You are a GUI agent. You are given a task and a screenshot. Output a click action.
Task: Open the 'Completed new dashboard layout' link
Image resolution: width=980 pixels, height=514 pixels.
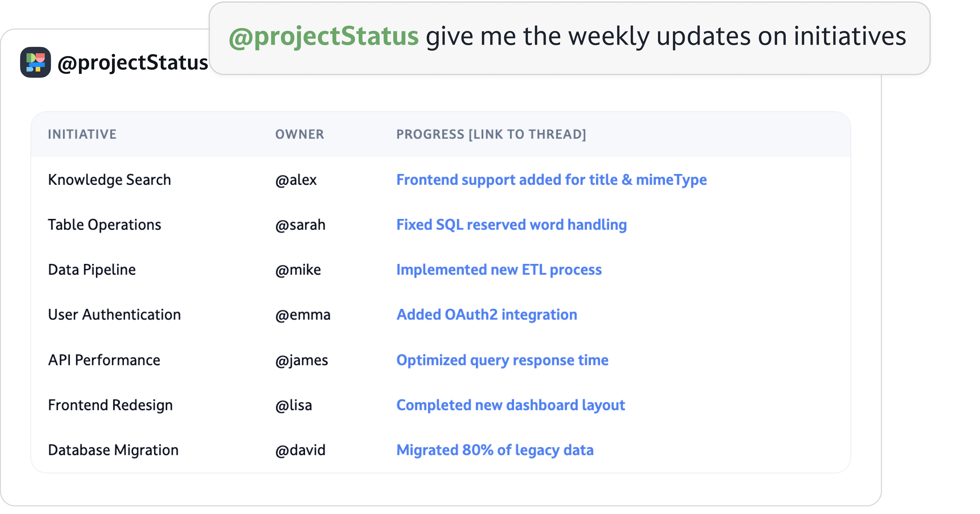[511, 405]
